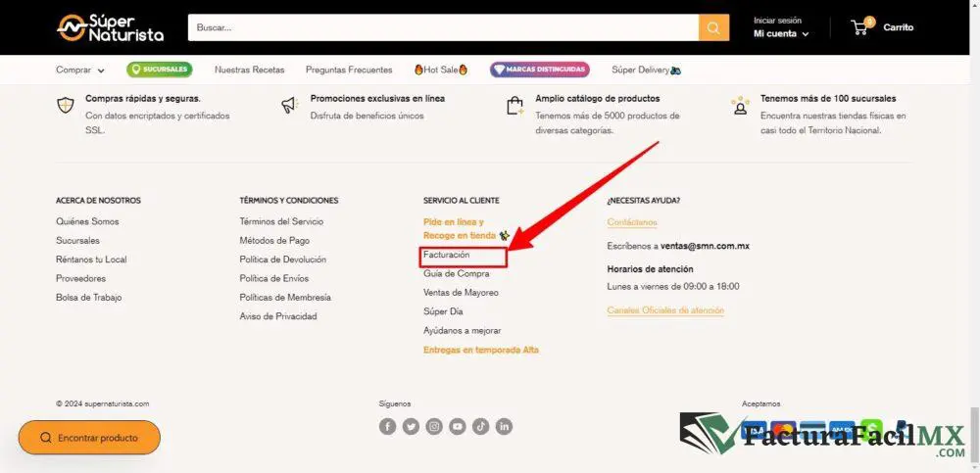980x473 pixels.
Task: Open the shopping cart icon
Action: (x=860, y=27)
